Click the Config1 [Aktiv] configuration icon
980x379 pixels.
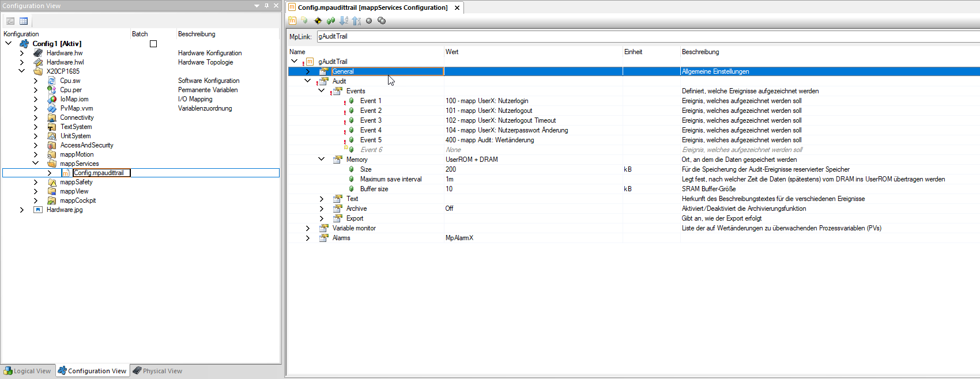click(x=24, y=44)
